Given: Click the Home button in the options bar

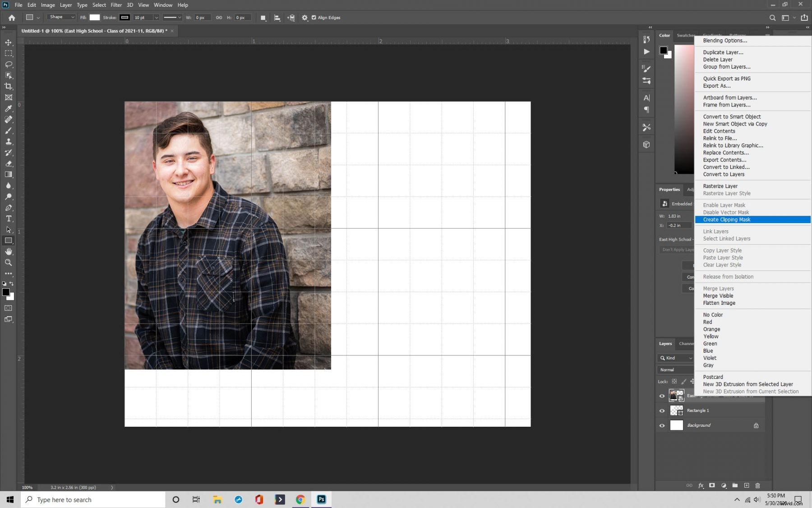Looking at the screenshot, I should tap(11, 18).
